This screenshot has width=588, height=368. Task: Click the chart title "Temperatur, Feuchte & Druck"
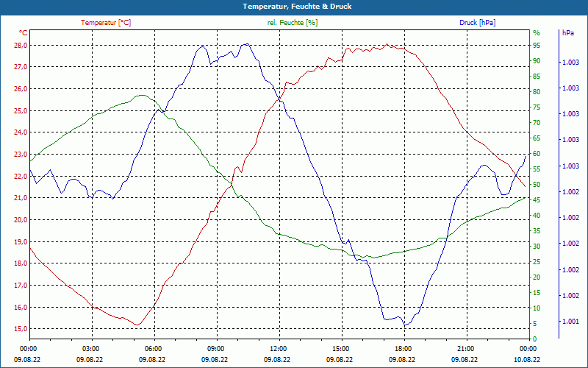[x=297, y=7]
